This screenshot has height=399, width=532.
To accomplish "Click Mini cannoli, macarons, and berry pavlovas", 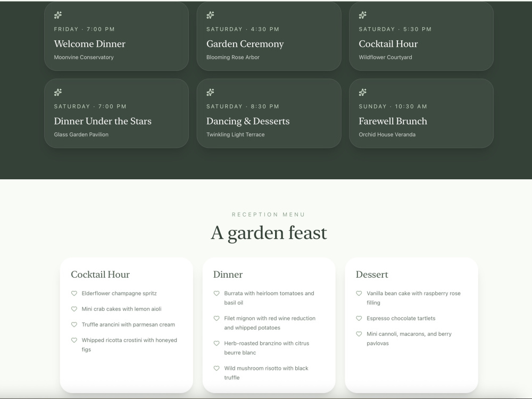I will (409, 338).
